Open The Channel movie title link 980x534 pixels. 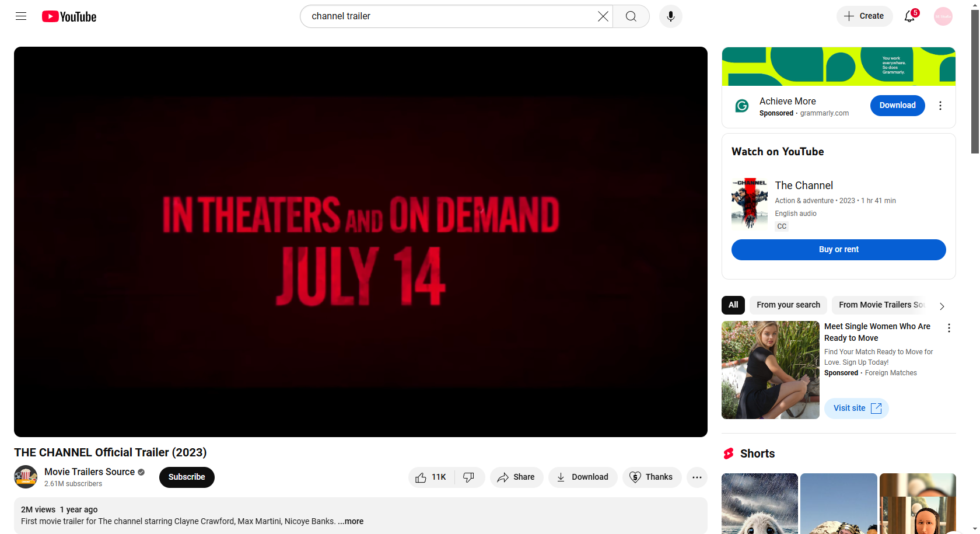pyautogui.click(x=804, y=185)
